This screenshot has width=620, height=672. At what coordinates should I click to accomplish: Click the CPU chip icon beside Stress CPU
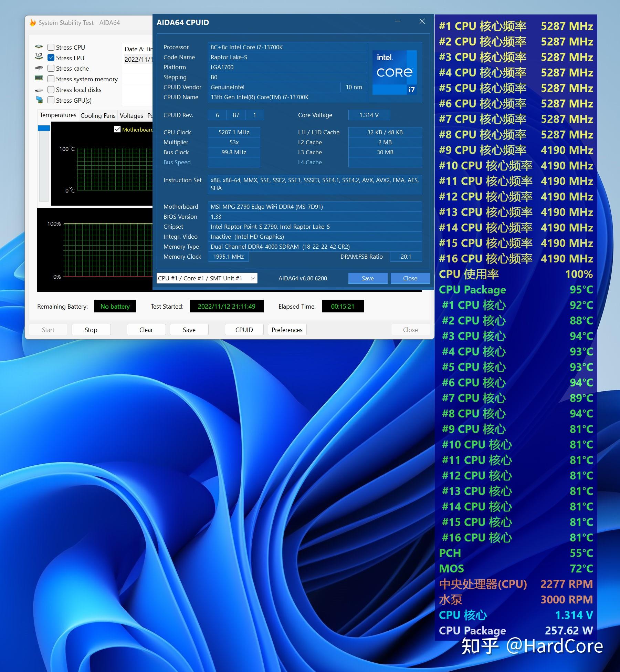point(39,47)
